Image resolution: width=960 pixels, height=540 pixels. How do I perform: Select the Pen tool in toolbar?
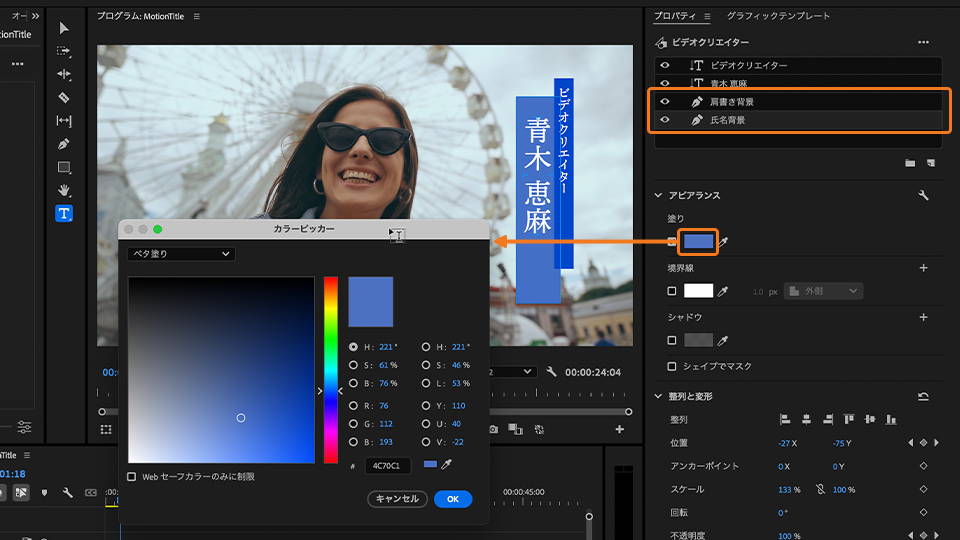tap(64, 144)
